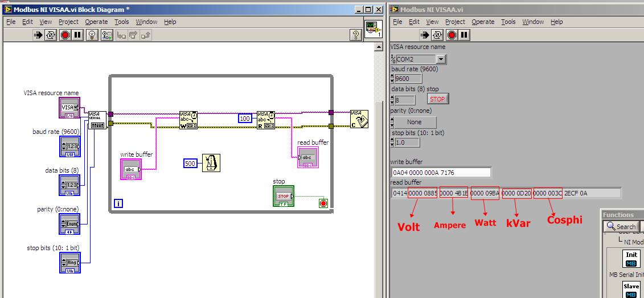Click the VI icon in the Block Diagram corner
The width and height of the screenshot is (644, 298).
click(374, 30)
